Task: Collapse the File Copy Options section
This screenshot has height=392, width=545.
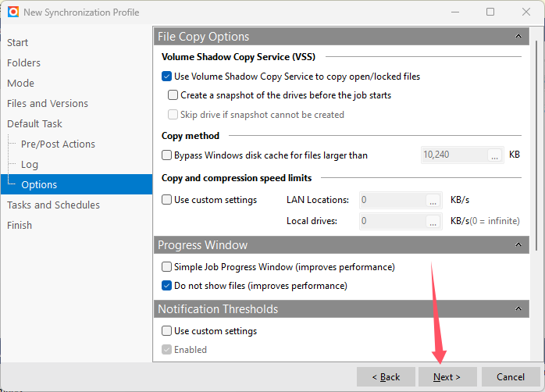Action: click(517, 37)
